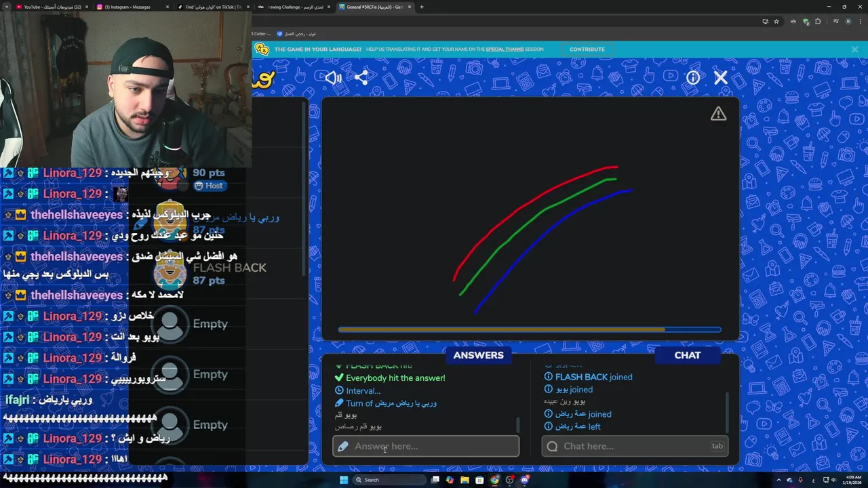Click the tab key hint in chat box
Image resolution: width=868 pixels, height=488 pixels.
717,446
